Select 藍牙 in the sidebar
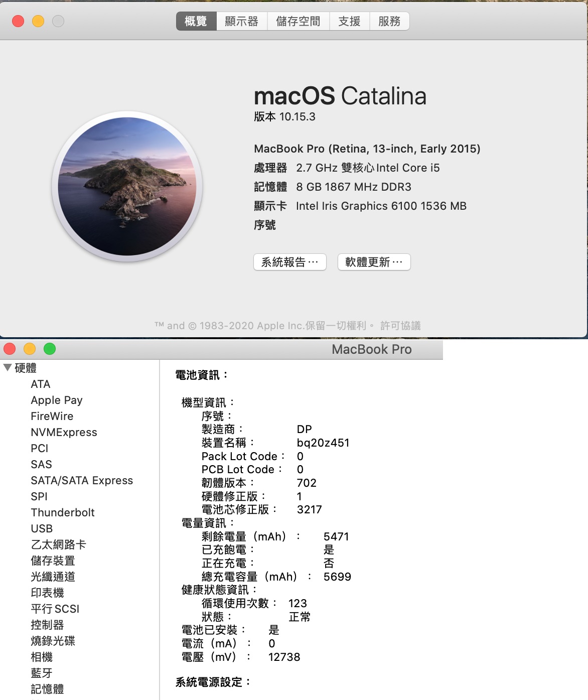Screen dimensions: 588x700 pos(42,673)
